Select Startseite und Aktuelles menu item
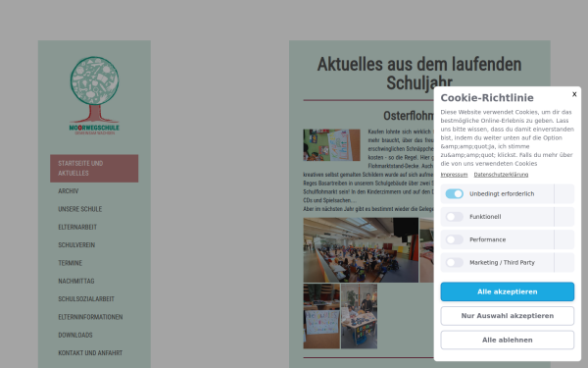Screen dimensions: 588x368 click(94, 168)
